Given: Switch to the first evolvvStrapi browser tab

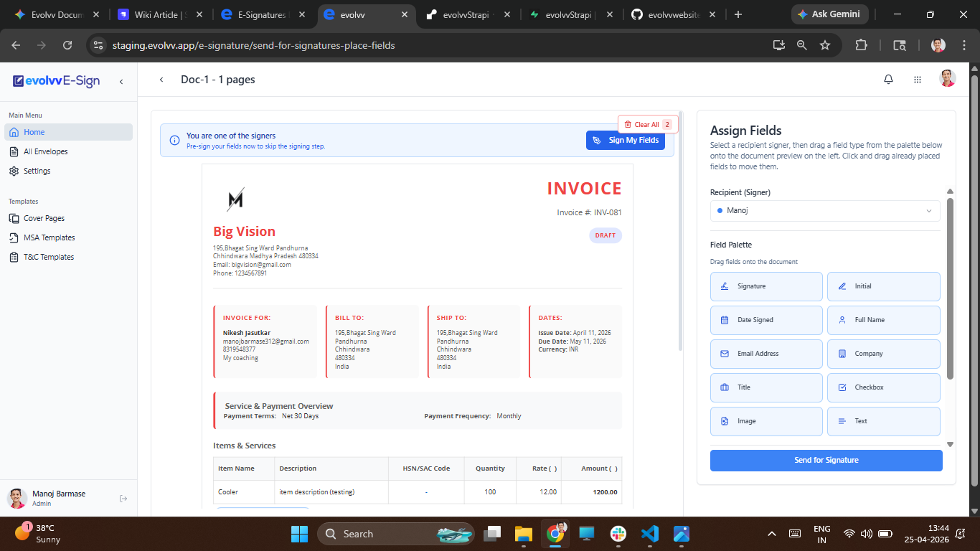Looking at the screenshot, I should [x=468, y=14].
